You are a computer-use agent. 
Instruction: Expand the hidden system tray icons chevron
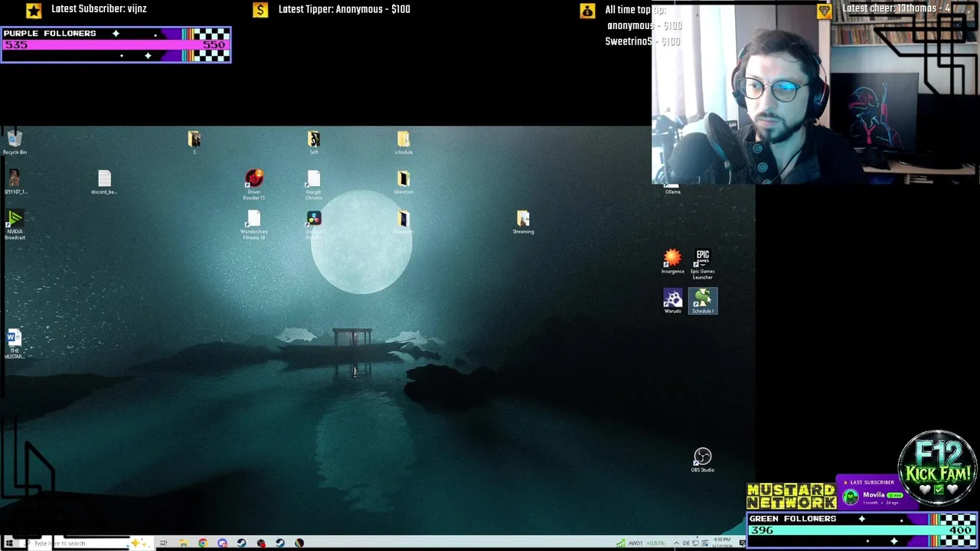676,543
